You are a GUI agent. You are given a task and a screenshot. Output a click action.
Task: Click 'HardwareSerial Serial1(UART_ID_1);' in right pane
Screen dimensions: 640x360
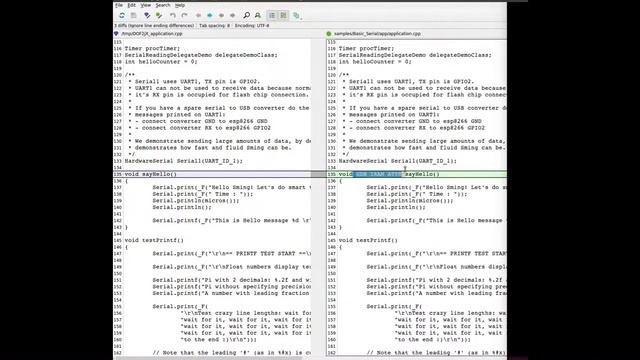[398, 161]
